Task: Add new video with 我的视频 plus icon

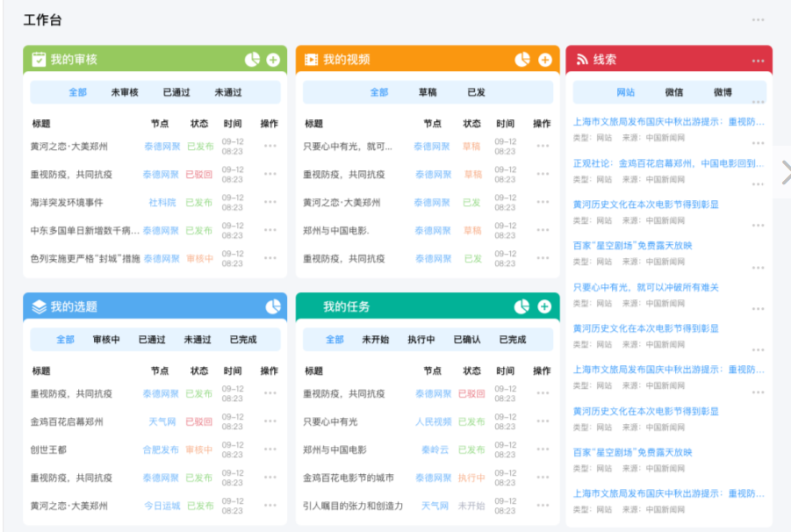Action: (x=545, y=60)
